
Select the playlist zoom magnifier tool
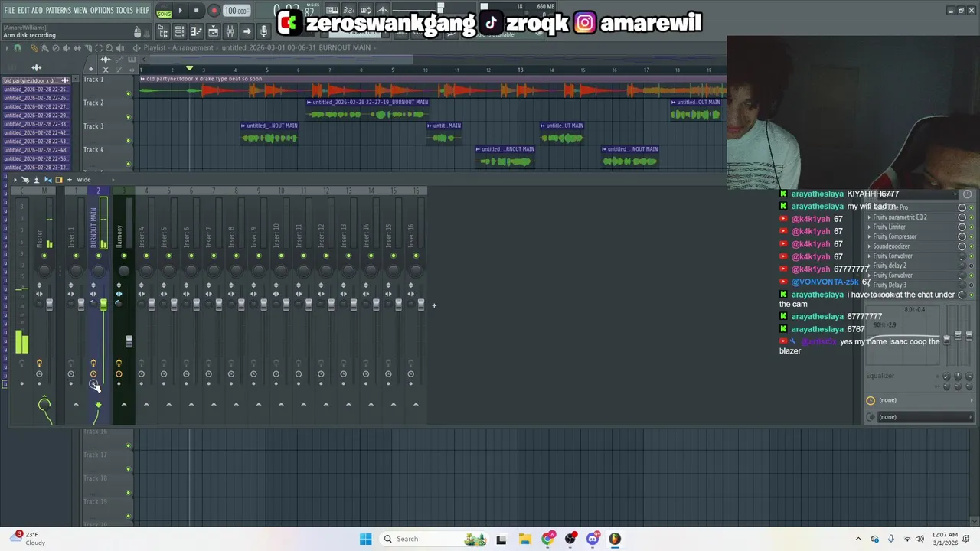[109, 48]
